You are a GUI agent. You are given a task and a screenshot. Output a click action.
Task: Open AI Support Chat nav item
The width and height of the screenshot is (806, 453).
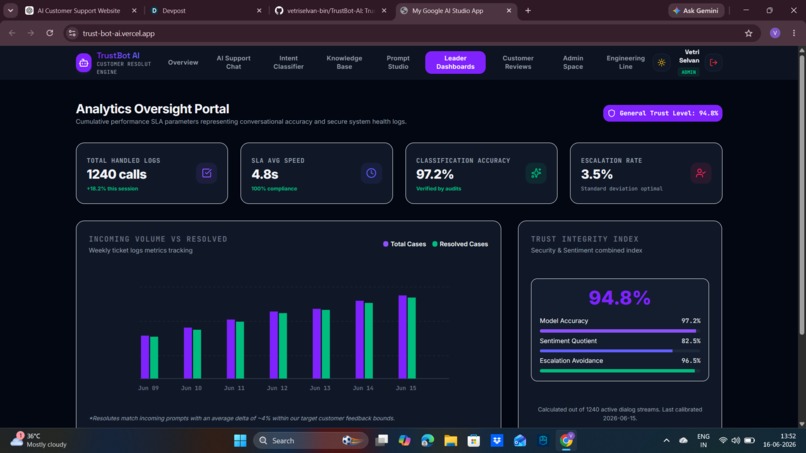click(233, 62)
